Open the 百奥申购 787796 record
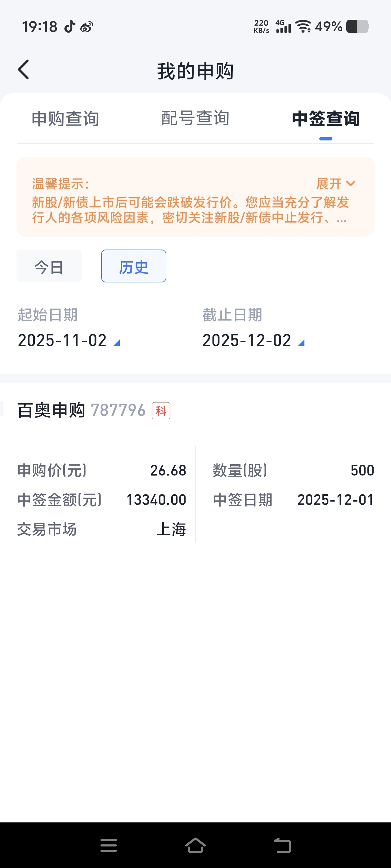Screen dimensions: 391x868 (81, 410)
